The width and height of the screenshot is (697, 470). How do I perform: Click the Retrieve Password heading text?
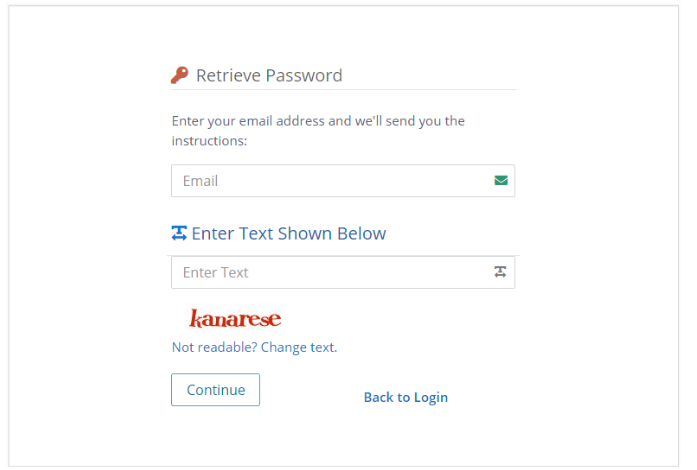[268, 75]
